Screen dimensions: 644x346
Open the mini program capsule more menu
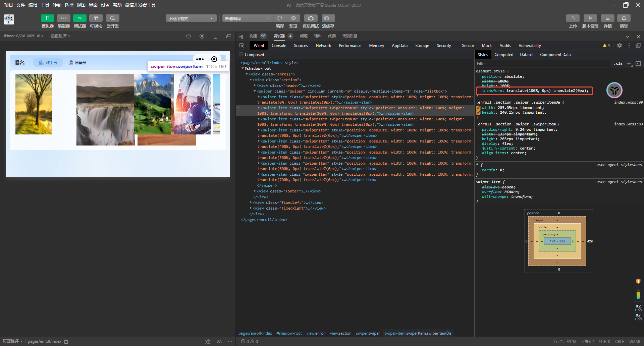click(x=200, y=59)
